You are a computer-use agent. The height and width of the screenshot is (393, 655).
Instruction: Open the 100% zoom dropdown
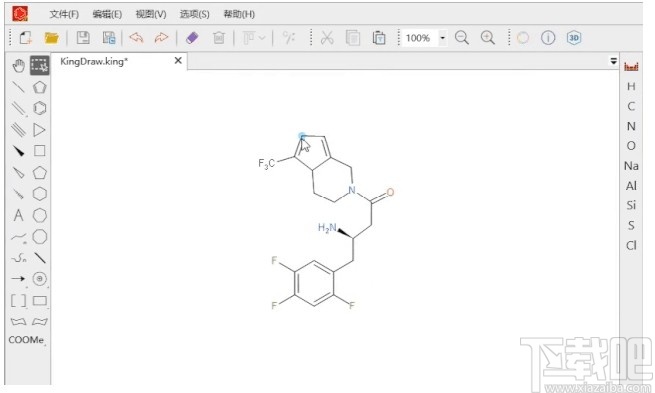coord(442,38)
